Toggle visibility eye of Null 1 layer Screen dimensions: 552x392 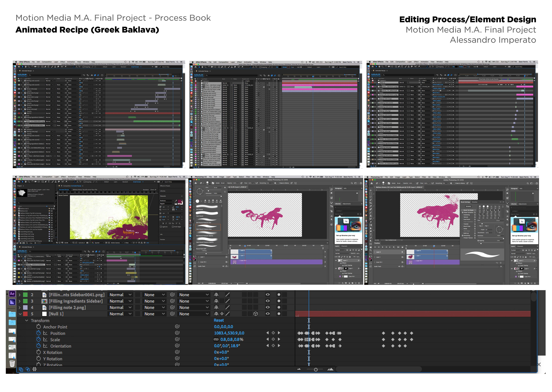click(268, 314)
